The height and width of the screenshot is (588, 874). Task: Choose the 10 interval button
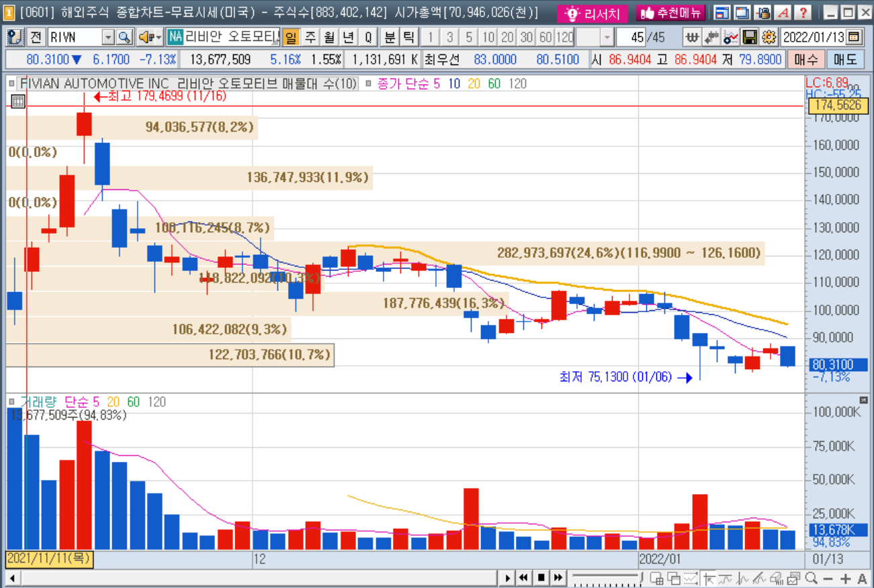click(488, 37)
